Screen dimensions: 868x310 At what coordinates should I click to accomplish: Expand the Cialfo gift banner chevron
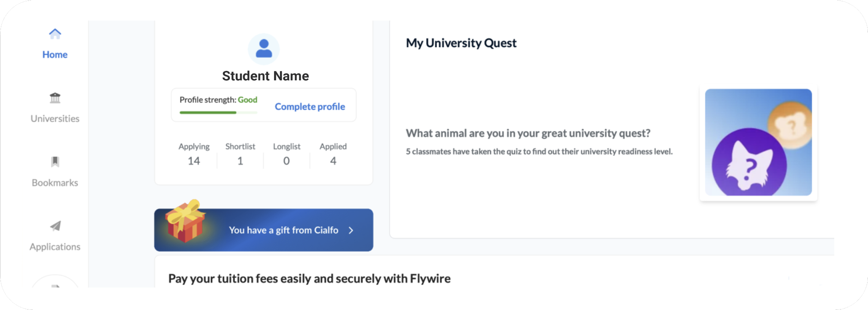[351, 230]
